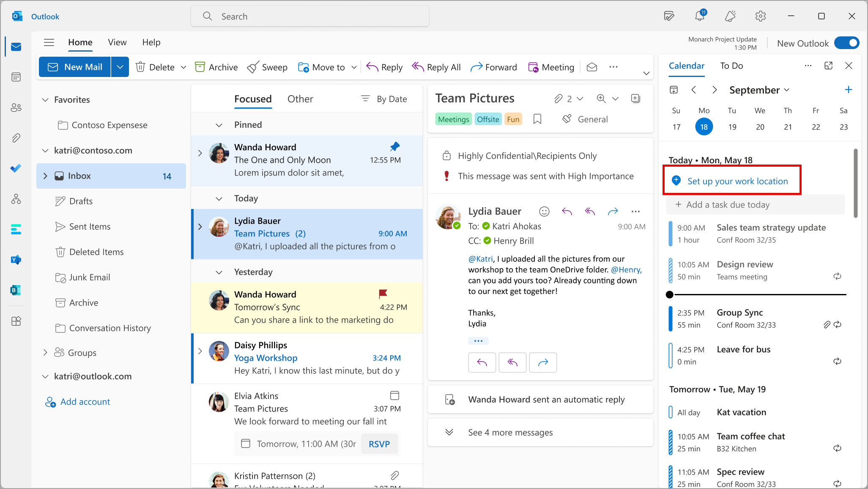Open Calendar from left sidebar
The width and height of the screenshot is (868, 489).
[x=16, y=77]
